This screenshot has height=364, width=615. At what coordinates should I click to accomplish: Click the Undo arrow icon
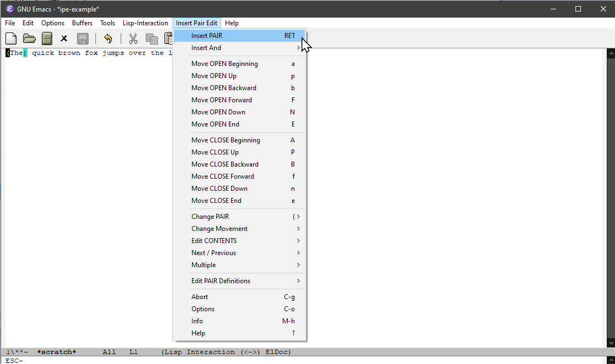(x=108, y=38)
